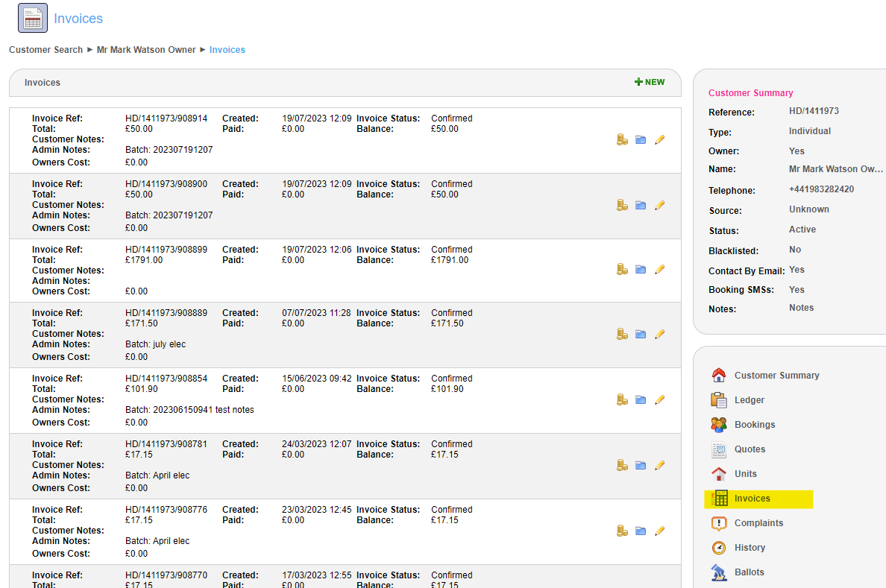Open Ballots in side menu

[750, 572]
